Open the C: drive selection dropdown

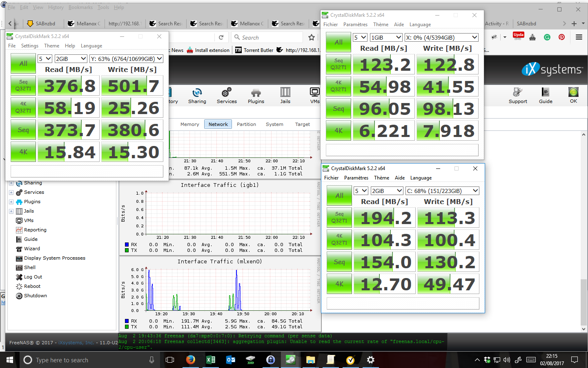(x=442, y=191)
